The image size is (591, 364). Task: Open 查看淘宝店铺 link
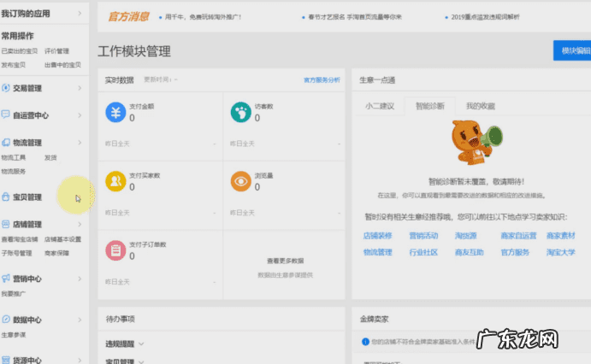[19, 239]
